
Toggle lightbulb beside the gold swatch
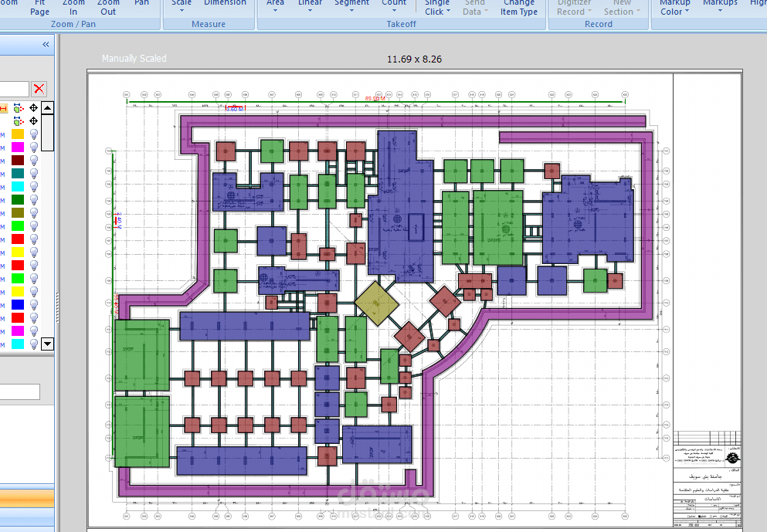click(34, 134)
